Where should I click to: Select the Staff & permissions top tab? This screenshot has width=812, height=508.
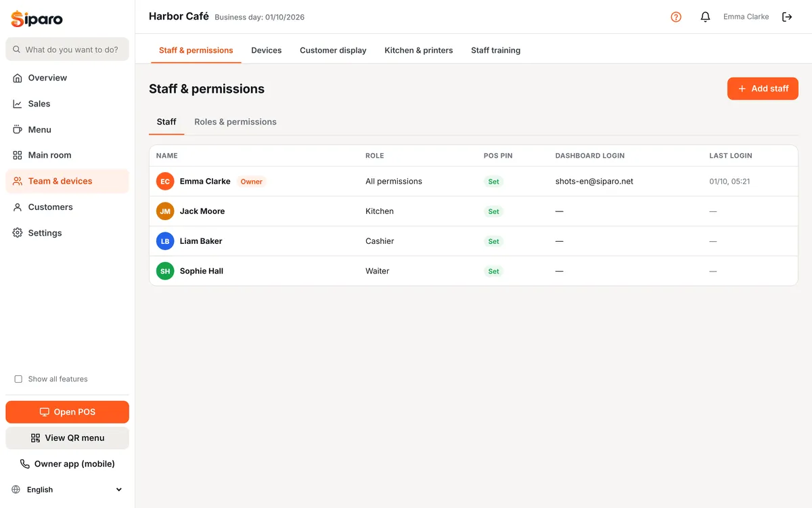tap(196, 50)
